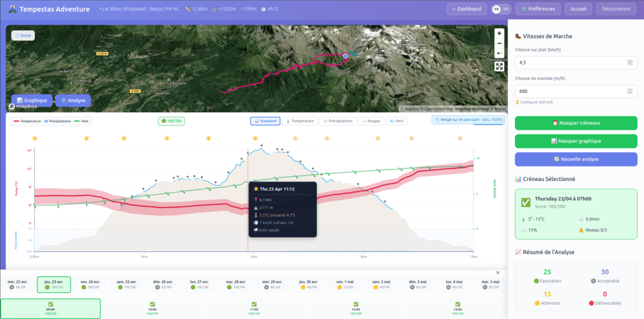The width and height of the screenshot is (644, 319).
Task: Switch language to EN
Action: (506, 10)
